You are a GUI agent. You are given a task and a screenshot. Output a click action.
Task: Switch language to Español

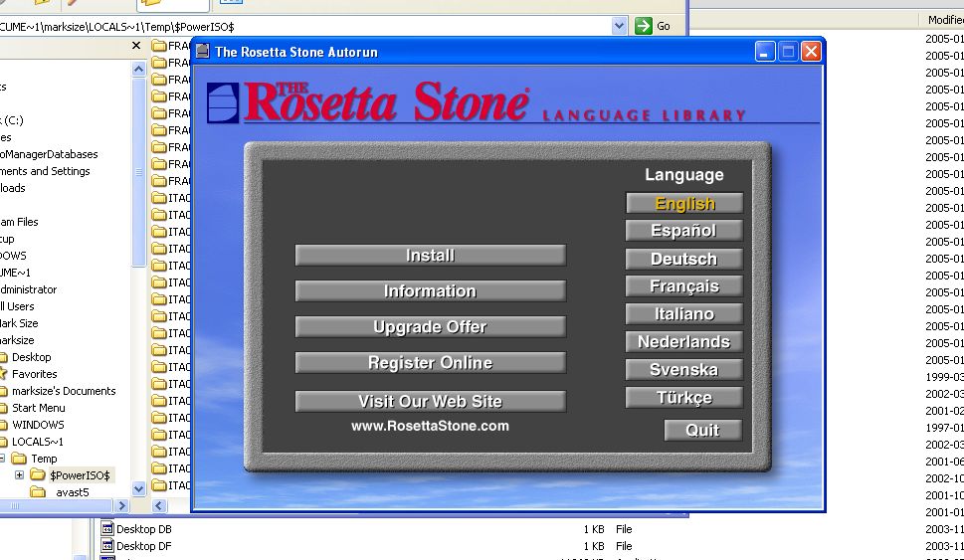click(x=684, y=231)
